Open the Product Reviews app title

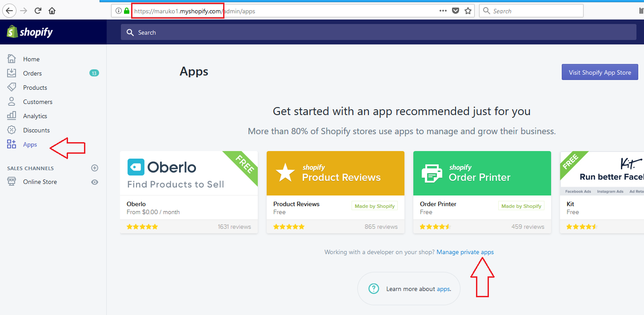(296, 204)
